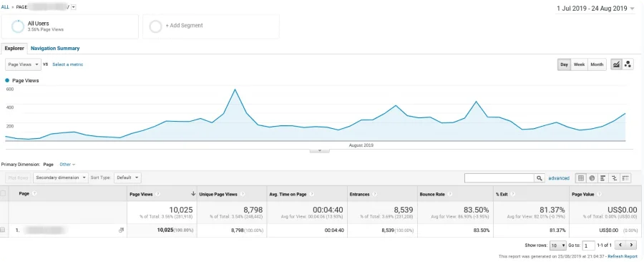The width and height of the screenshot is (644, 262).
Task: Open the Other primary dimension dropdown
Action: click(67, 164)
